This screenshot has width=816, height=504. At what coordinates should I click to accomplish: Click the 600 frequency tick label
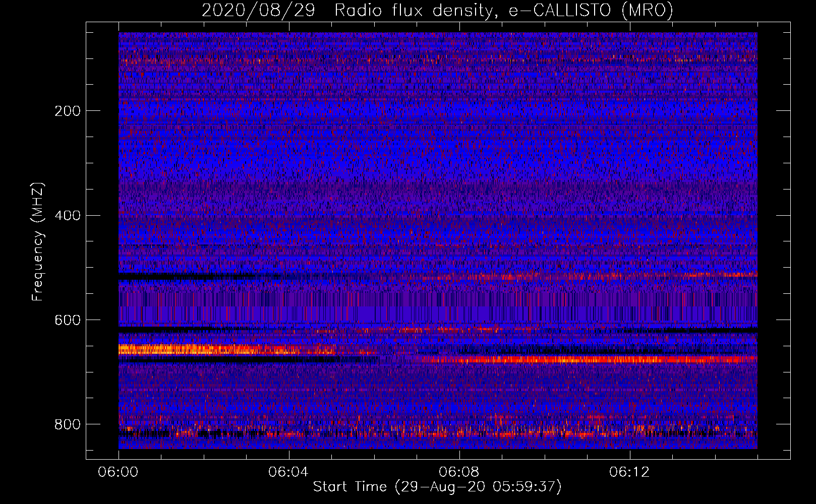click(68, 321)
